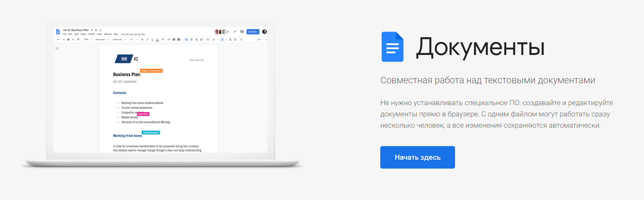Click the spell check icon in the toolbar
644x200 pixels.
pyautogui.click(x=73, y=40)
